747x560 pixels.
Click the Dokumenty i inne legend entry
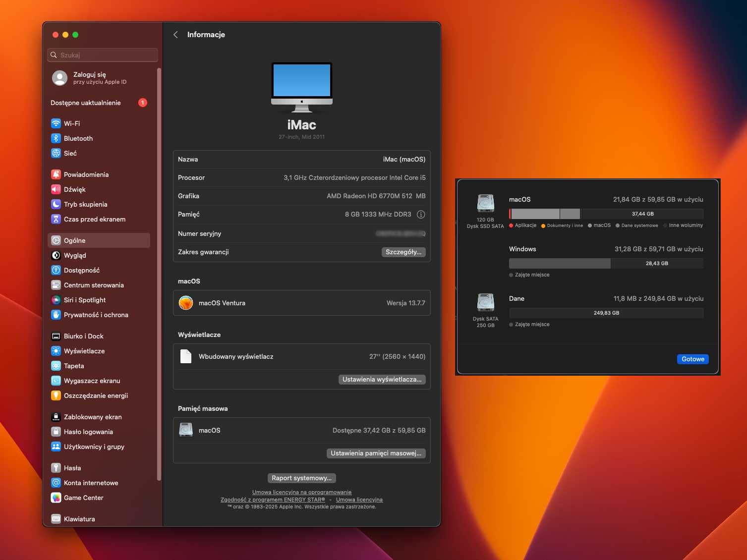coord(562,225)
